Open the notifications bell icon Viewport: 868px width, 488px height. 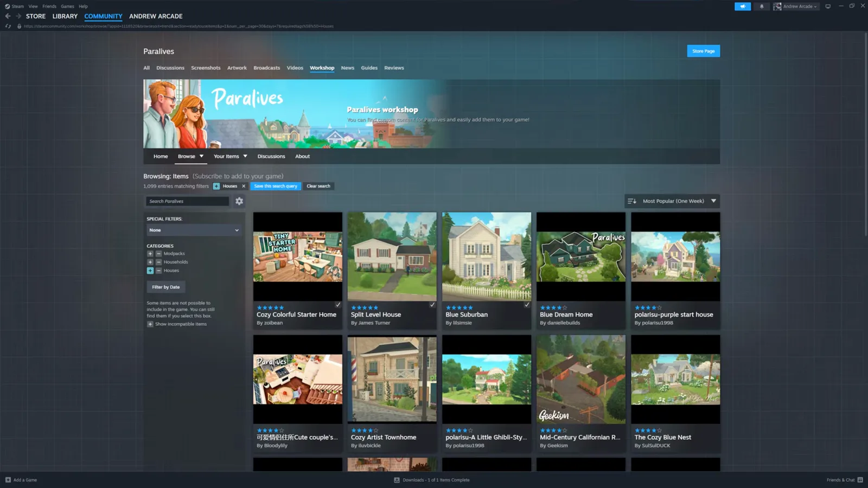(762, 7)
